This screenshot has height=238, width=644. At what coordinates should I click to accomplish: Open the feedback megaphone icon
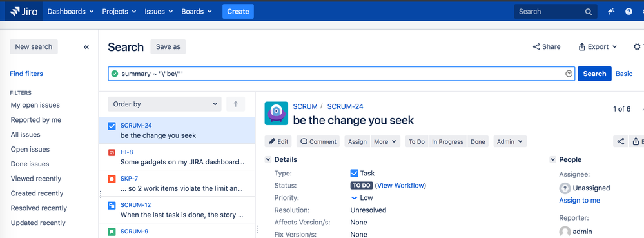(611, 12)
